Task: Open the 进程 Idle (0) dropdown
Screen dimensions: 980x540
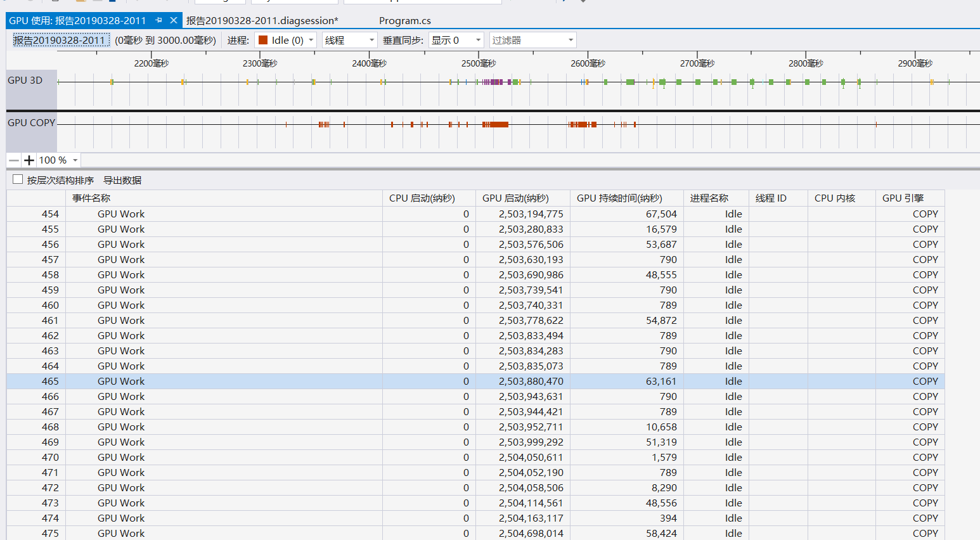Action: click(x=285, y=40)
